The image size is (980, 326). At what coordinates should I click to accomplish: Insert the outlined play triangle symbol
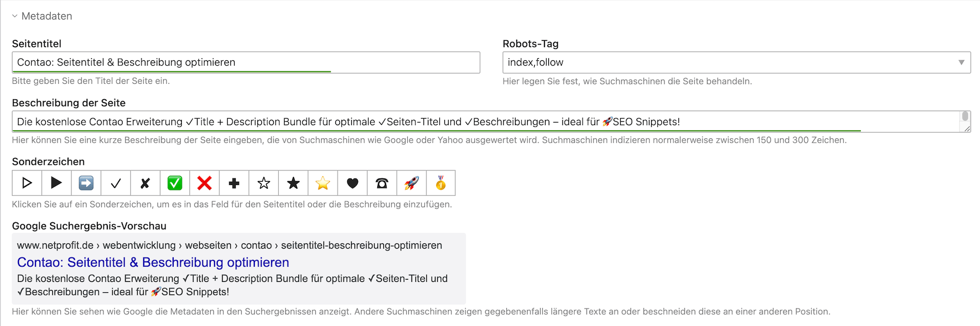27,183
